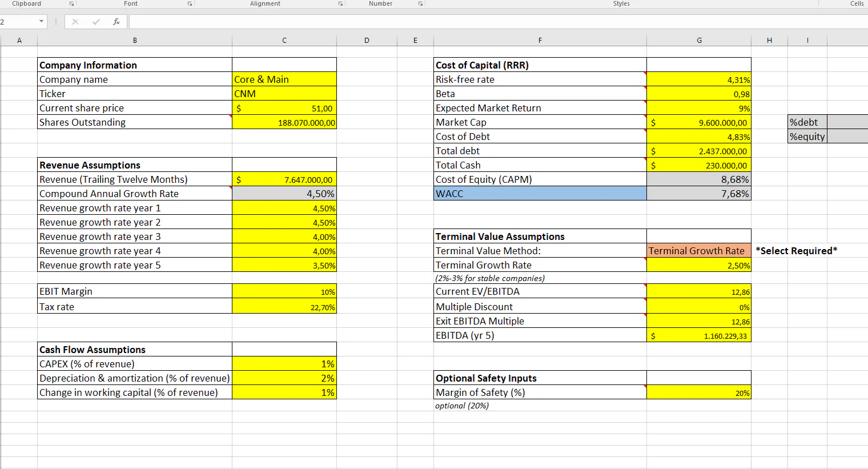
Task: Select the Cash Flow Assumptions header cell
Action: (x=135, y=350)
